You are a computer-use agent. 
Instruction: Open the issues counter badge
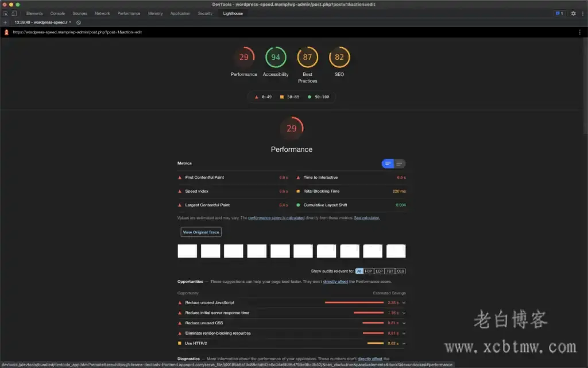pyautogui.click(x=559, y=13)
